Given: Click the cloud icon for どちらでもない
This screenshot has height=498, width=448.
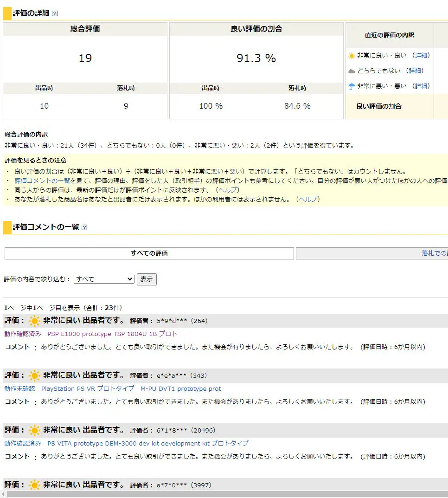Looking at the screenshot, I should tap(352, 71).
